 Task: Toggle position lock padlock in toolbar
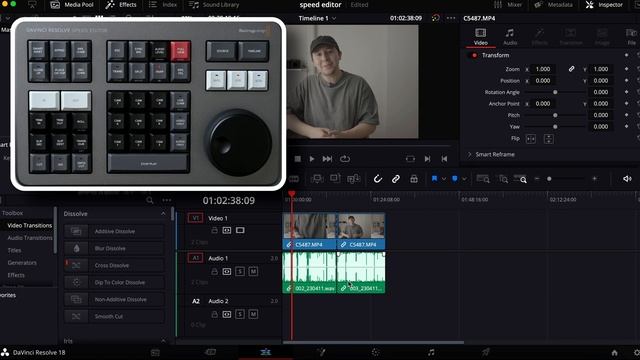[414, 179]
